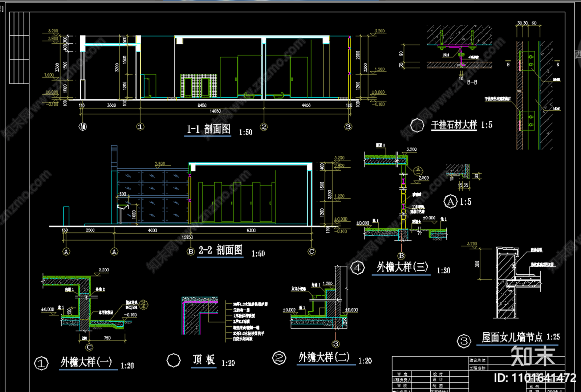Click the "自防水砼顶板" bottom note in 顶板 detail
The height and width of the screenshot is (392, 581).
[x=243, y=339]
